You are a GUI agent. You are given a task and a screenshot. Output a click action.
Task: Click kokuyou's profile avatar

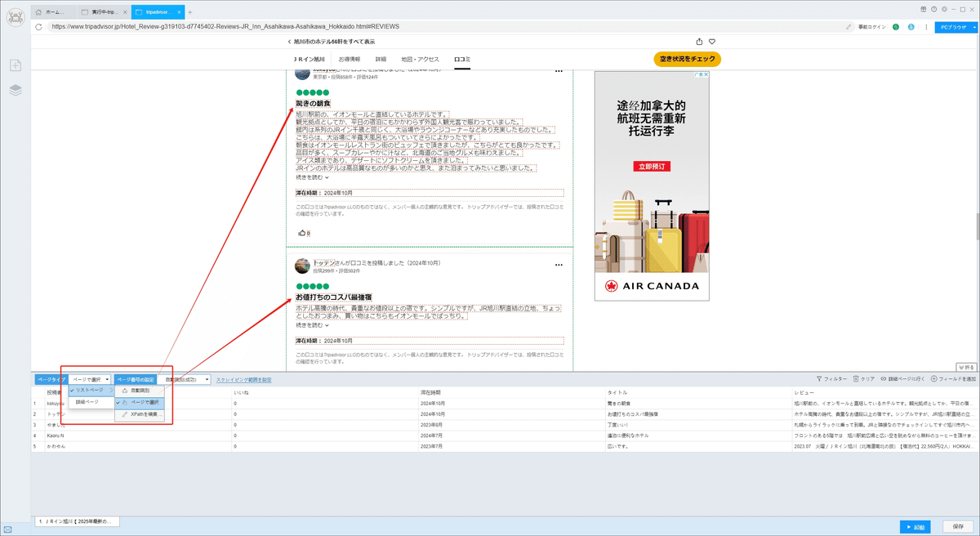click(x=302, y=73)
